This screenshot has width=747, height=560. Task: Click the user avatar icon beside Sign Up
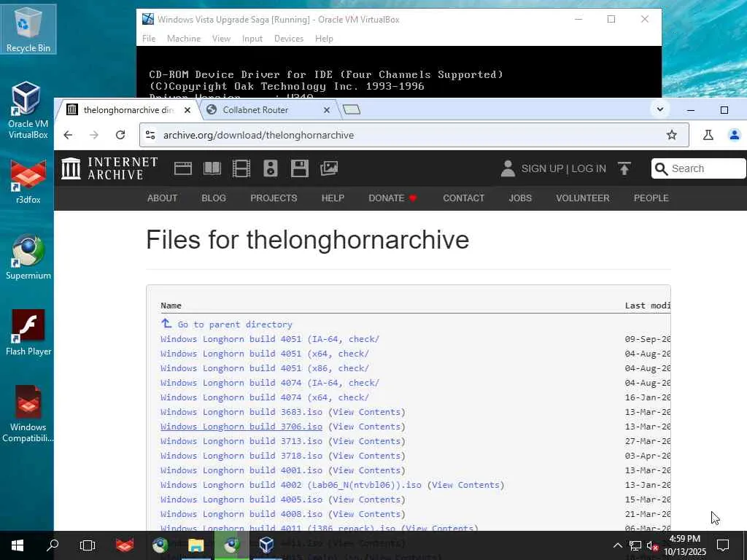tap(508, 168)
